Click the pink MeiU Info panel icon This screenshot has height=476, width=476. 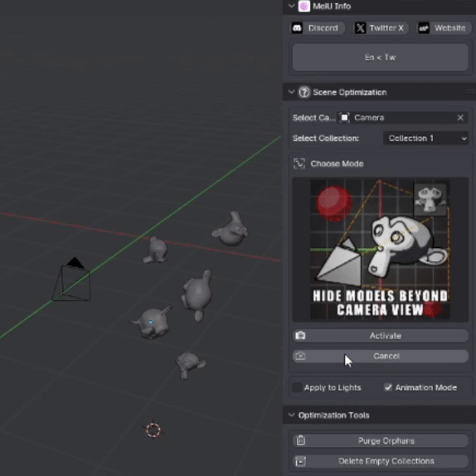pos(304,6)
